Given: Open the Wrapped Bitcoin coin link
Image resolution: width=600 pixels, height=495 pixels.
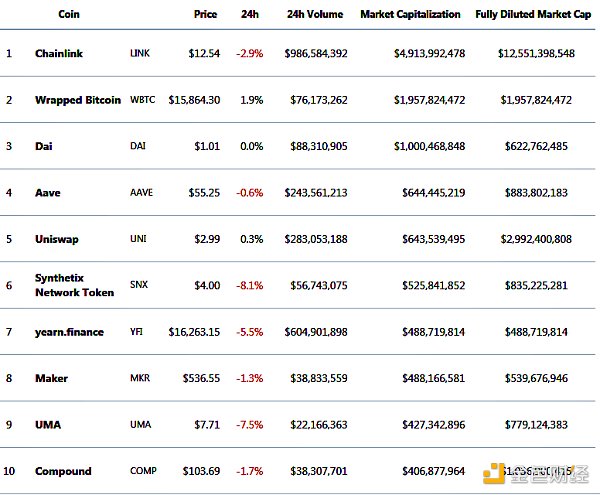Looking at the screenshot, I should tap(78, 100).
